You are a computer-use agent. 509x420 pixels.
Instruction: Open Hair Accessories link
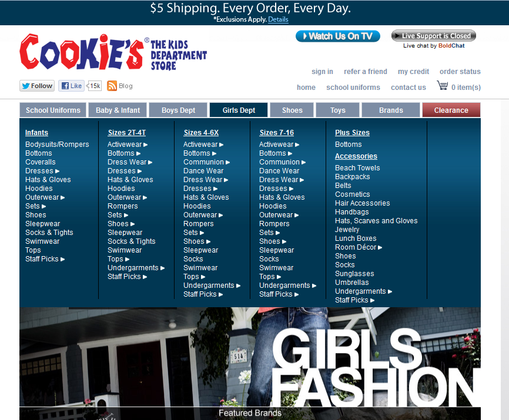pos(362,203)
